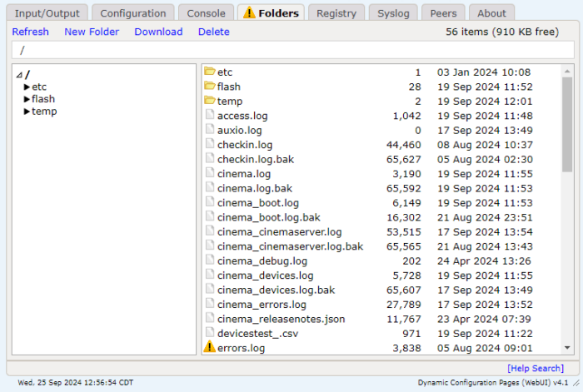583x392 pixels.
Task: Click the path field showing /
Action: pyautogui.click(x=293, y=50)
